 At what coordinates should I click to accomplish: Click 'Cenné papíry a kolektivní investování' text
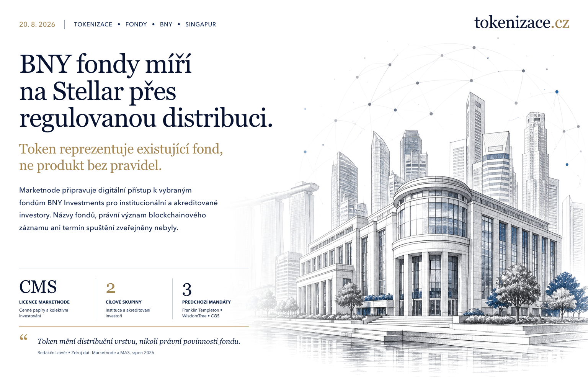click(x=44, y=313)
